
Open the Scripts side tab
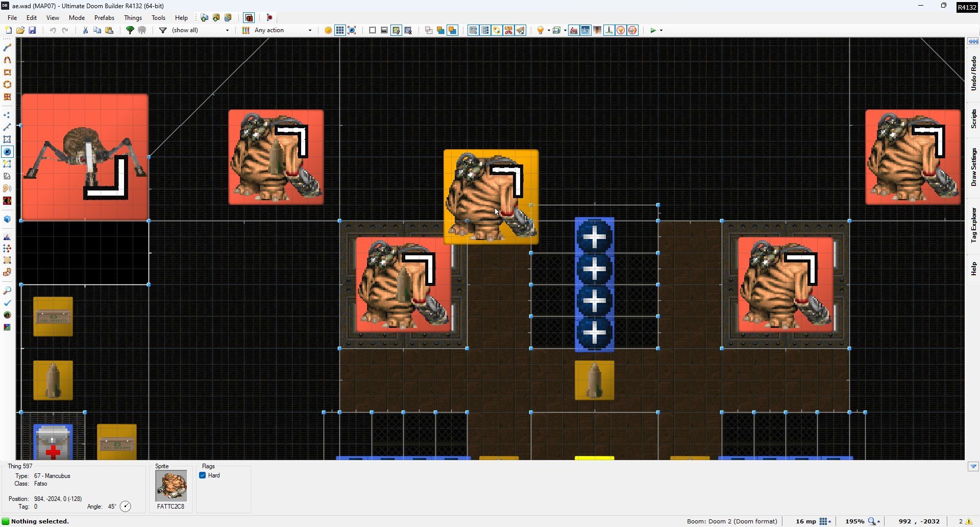tap(973, 118)
